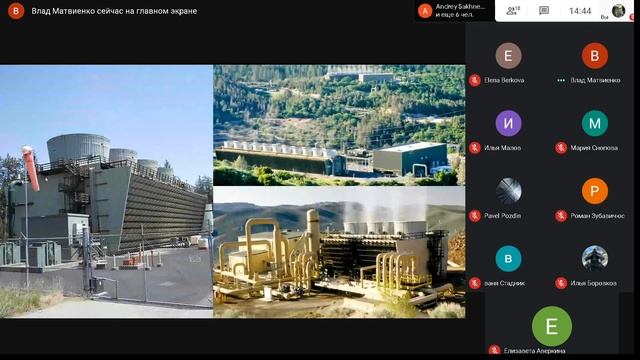Click the 14:44 clock in the top bar
The width and height of the screenshot is (640, 360).
coord(580,11)
